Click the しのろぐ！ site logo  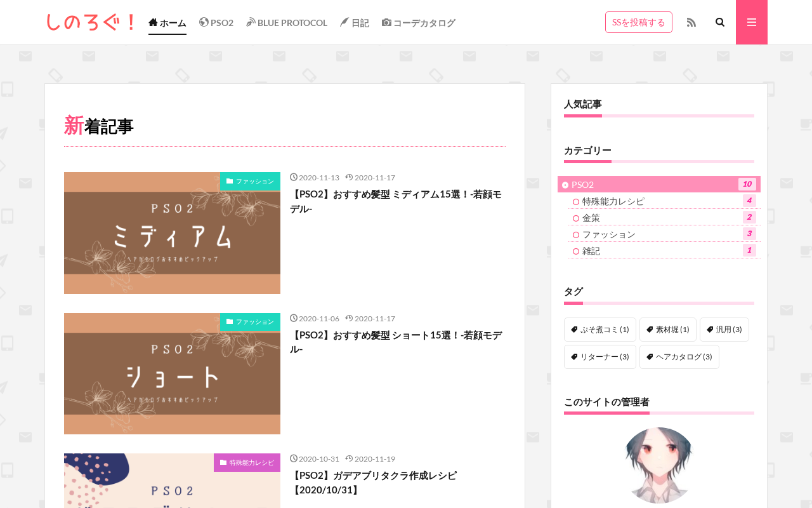tap(91, 22)
